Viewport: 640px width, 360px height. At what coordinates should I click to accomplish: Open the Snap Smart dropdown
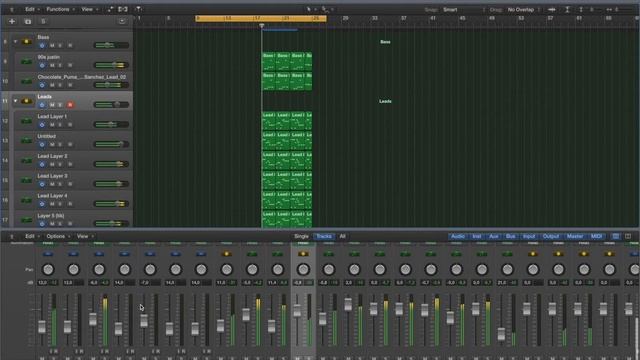[464, 9]
